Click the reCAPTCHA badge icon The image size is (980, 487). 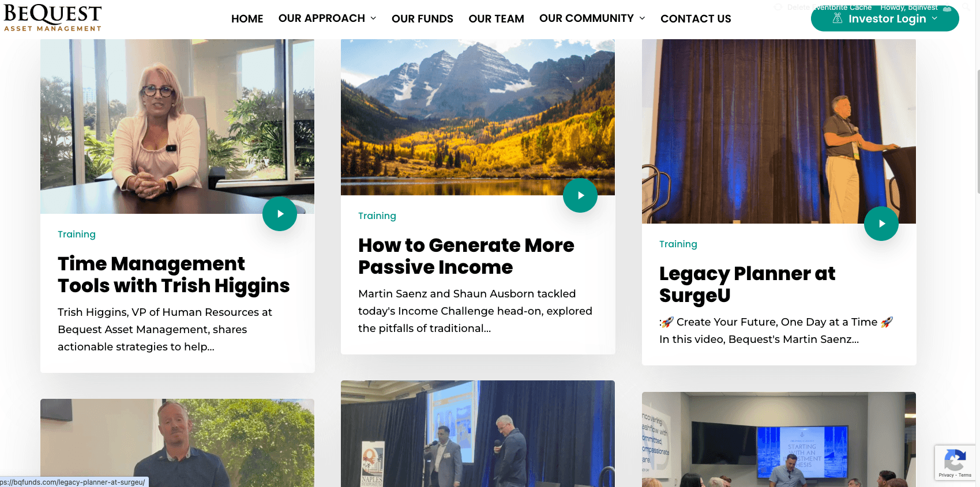tap(955, 460)
